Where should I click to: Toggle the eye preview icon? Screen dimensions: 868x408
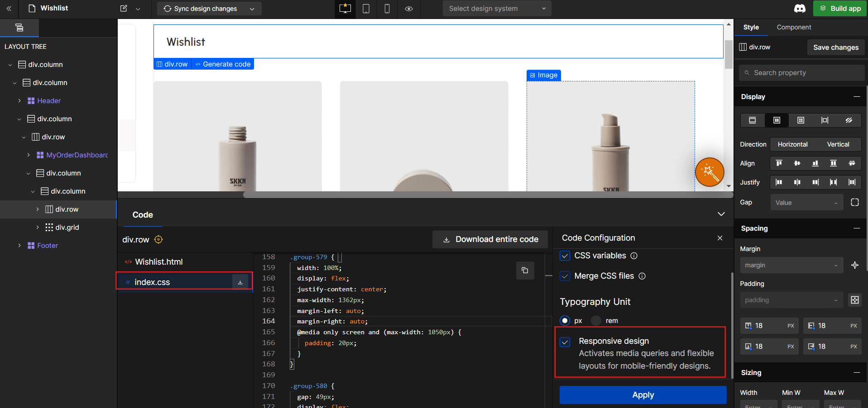[x=409, y=9]
